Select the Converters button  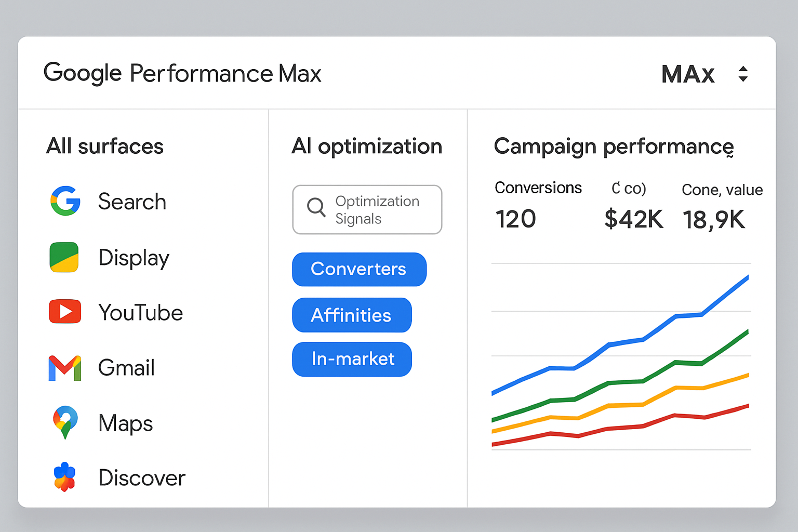point(359,269)
